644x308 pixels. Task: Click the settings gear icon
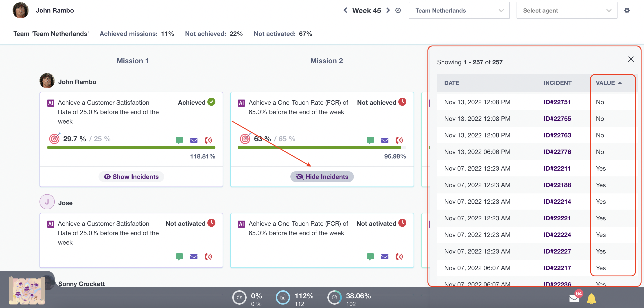tap(626, 10)
